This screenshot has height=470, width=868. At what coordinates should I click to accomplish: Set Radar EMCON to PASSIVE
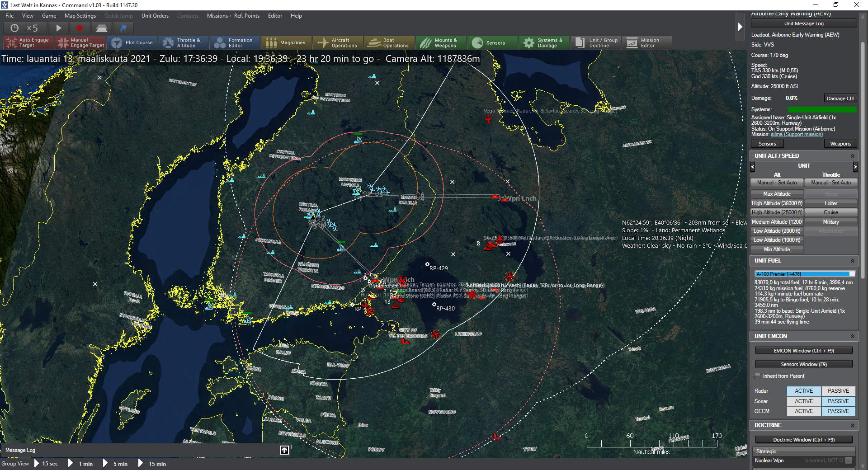[838, 391]
